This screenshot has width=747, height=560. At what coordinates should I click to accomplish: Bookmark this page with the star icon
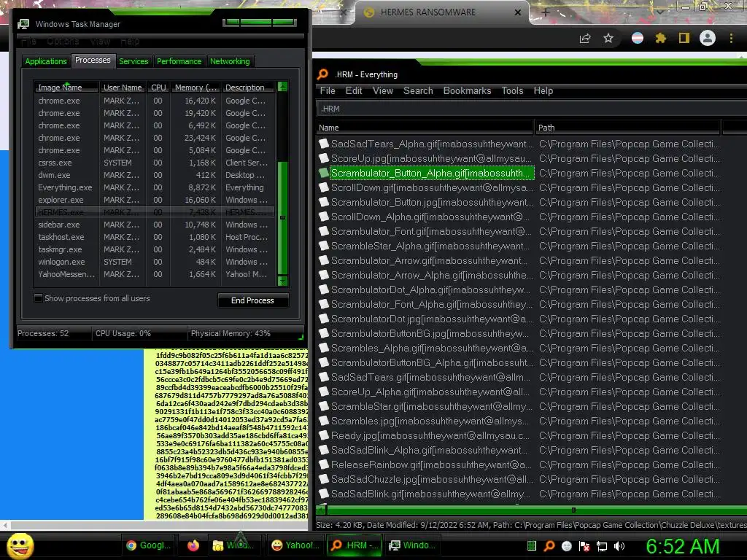pyautogui.click(x=608, y=38)
